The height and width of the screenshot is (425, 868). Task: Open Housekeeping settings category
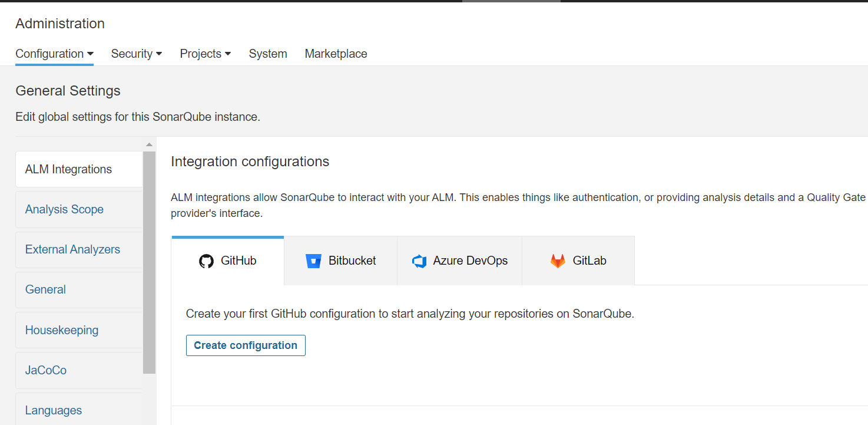(62, 330)
